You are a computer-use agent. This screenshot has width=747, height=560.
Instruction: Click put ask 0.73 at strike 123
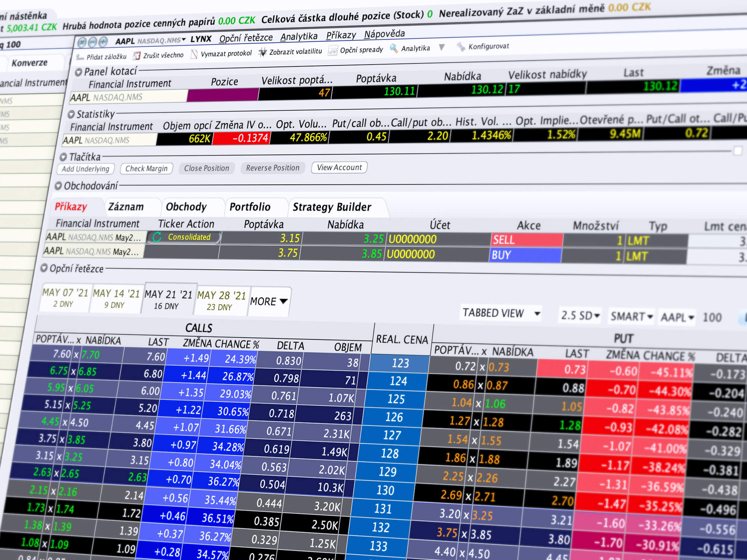499,367
